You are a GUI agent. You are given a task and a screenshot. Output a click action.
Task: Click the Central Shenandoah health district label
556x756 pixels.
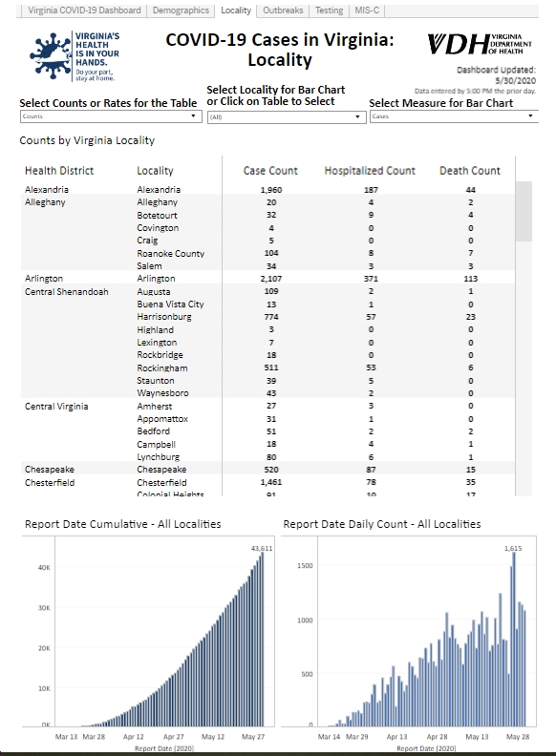67,292
